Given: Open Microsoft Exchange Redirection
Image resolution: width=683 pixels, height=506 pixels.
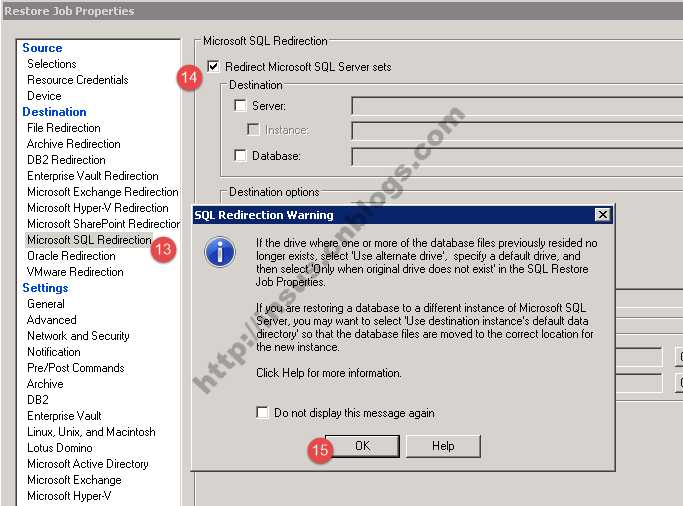Looking at the screenshot, I should [103, 192].
